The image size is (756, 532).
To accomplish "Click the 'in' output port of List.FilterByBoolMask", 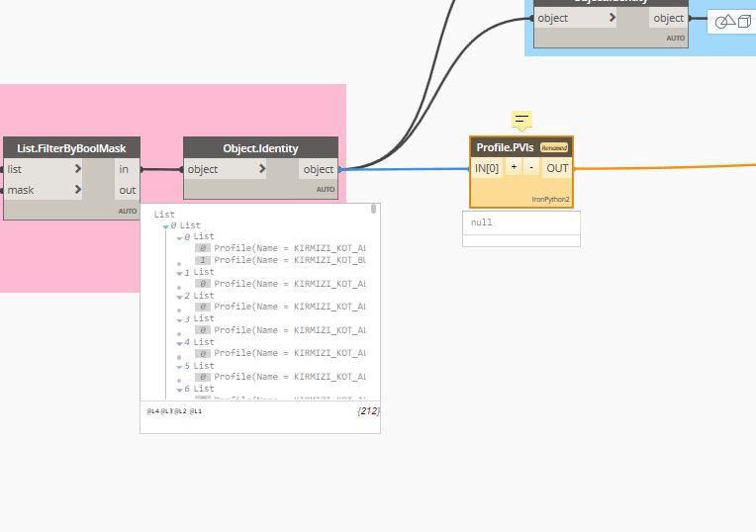I will click(127, 169).
